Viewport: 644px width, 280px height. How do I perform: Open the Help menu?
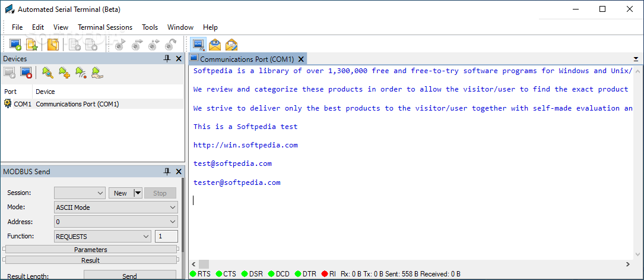coord(210,27)
